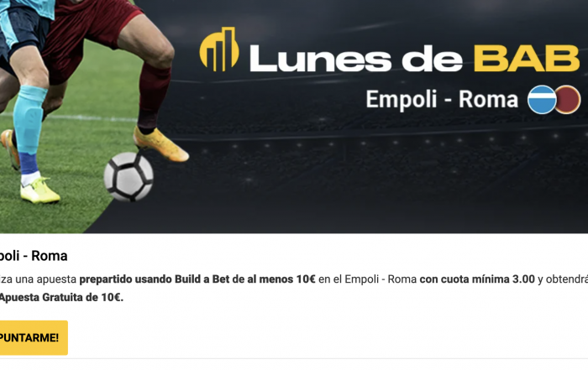Click the cyan sock of the blue-kit player
588x370 pixels.
tap(29, 120)
